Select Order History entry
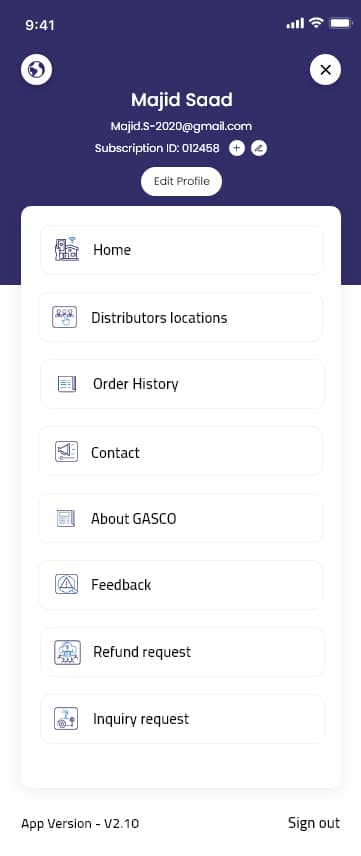 click(182, 384)
